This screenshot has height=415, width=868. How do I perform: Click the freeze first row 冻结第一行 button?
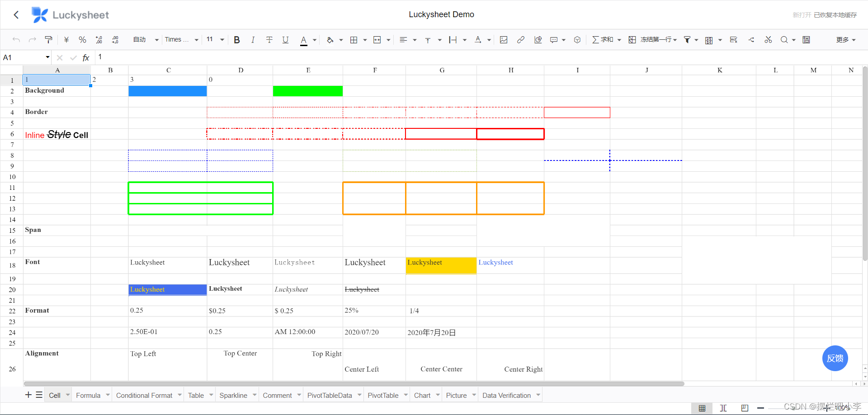point(652,40)
